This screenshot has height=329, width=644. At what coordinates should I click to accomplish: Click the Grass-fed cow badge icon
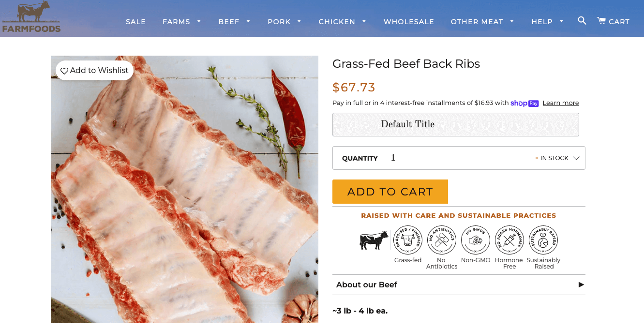(x=374, y=239)
